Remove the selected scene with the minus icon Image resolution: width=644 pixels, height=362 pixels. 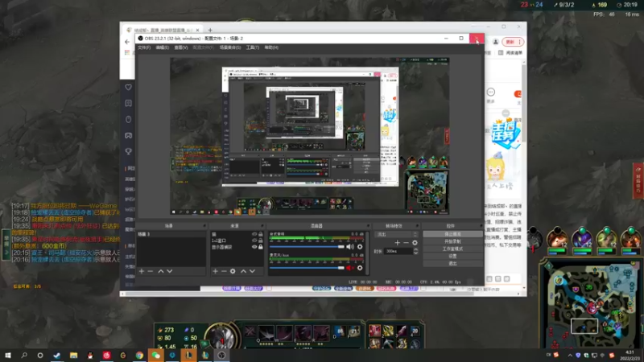click(x=151, y=271)
